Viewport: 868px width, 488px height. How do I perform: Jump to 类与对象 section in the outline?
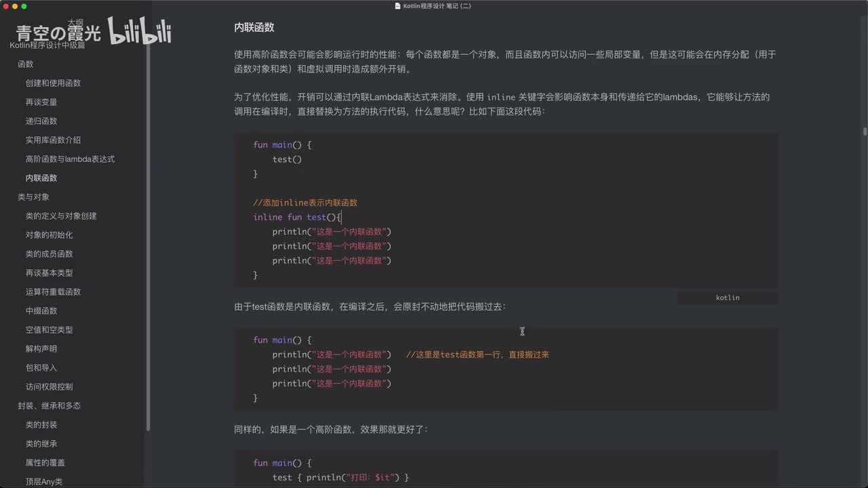(x=33, y=197)
